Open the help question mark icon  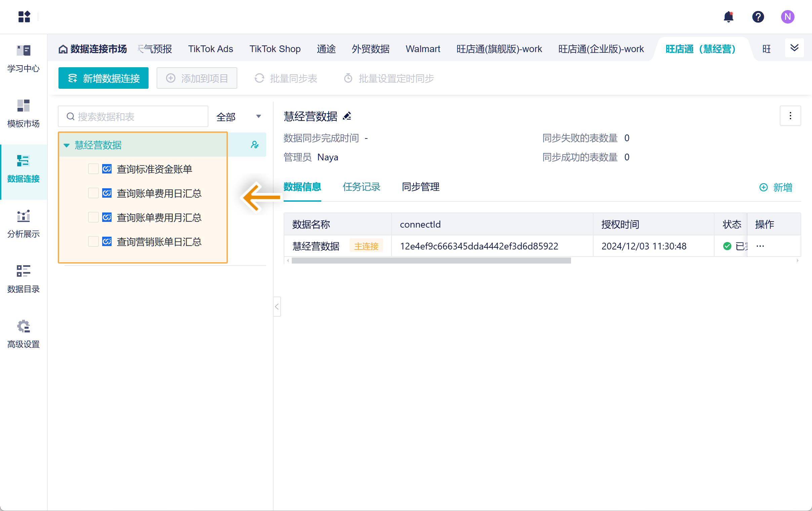coord(758,16)
